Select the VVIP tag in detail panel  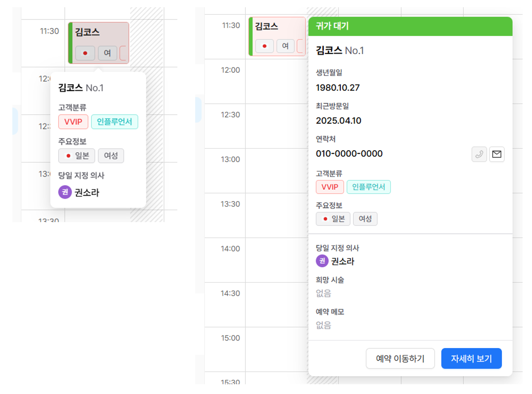(330, 187)
